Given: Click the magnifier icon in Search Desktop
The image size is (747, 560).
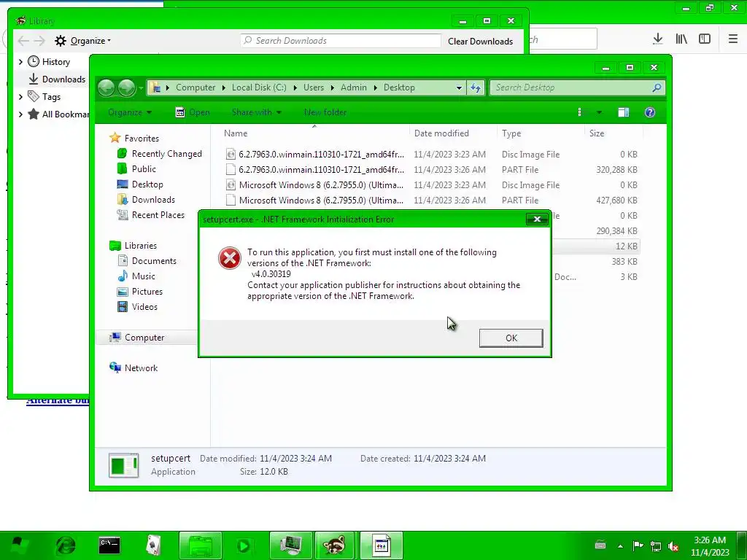Looking at the screenshot, I should point(657,87).
